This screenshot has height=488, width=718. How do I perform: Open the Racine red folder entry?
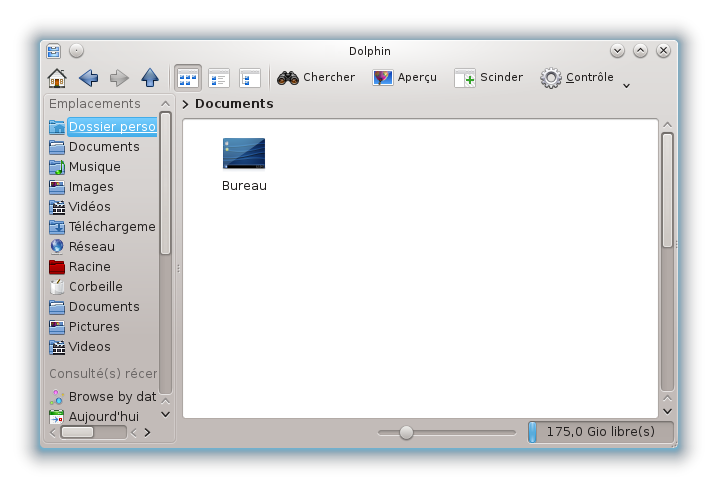pos(103,266)
